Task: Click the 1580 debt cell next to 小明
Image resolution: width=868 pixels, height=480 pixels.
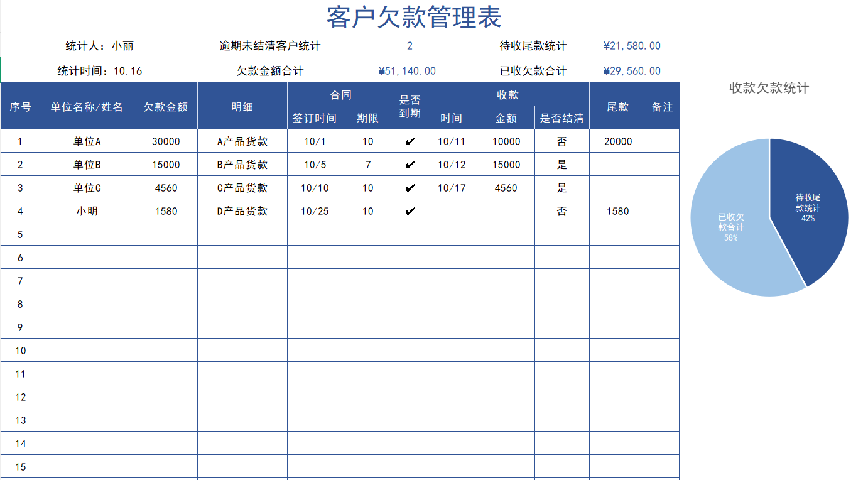Action: pyautogui.click(x=166, y=211)
